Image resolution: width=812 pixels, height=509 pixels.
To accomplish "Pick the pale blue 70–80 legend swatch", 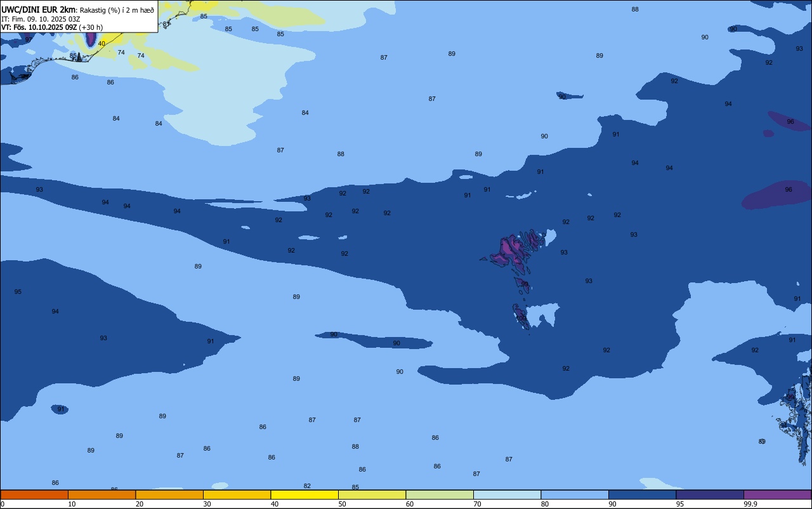I will [507, 494].
